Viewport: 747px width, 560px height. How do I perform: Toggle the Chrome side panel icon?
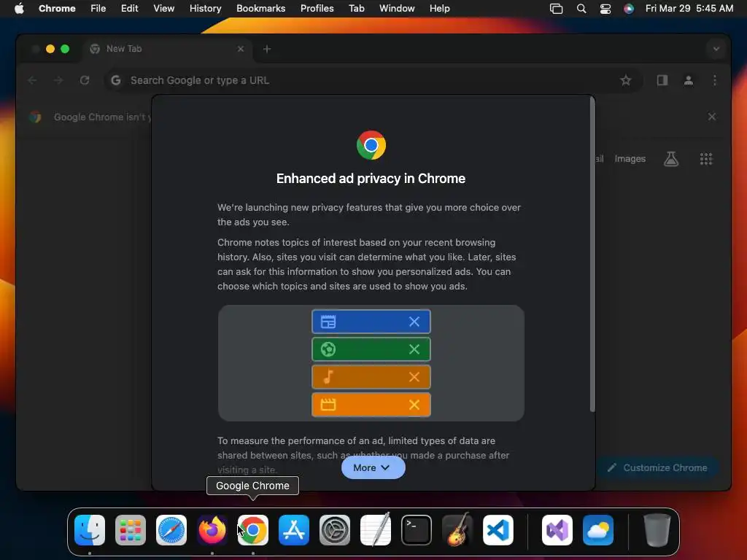coord(662,80)
